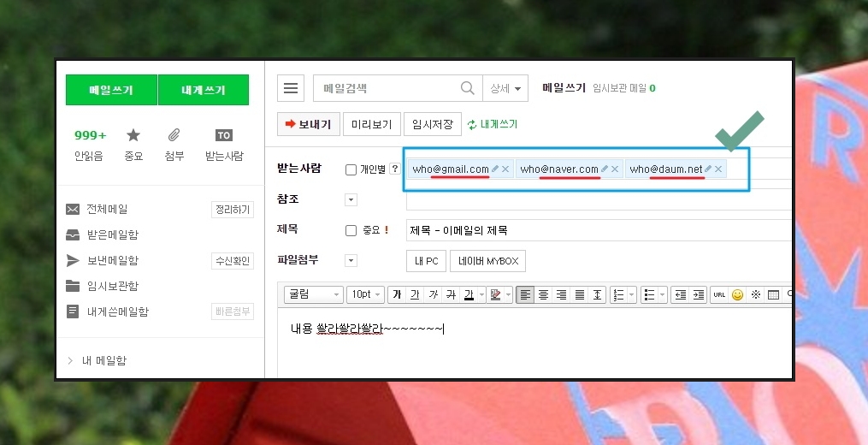
Task: Open 내게쓴메일함 folder
Action: [x=118, y=311]
